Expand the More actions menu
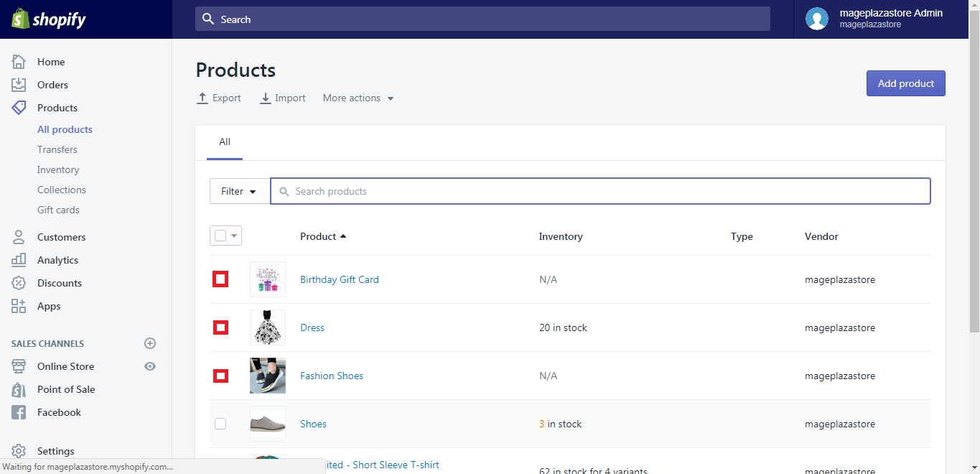 click(358, 98)
